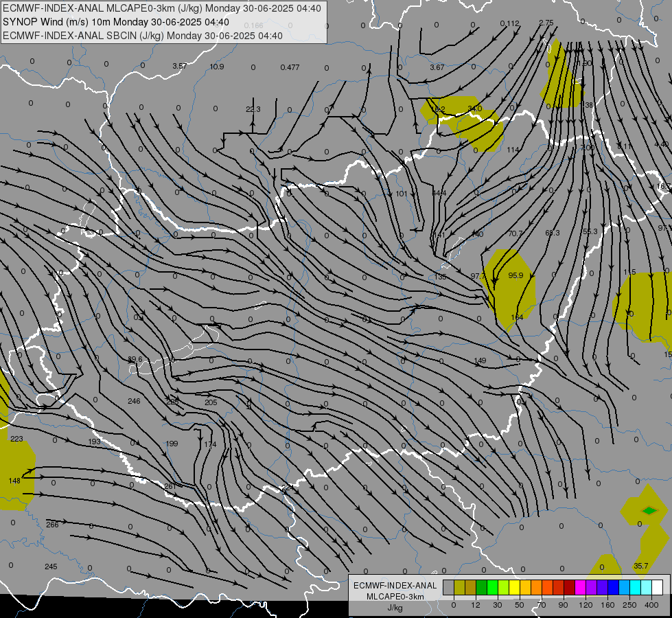Image resolution: width=672 pixels, height=618 pixels.
Task: Click map value 115
Action: coord(629,273)
